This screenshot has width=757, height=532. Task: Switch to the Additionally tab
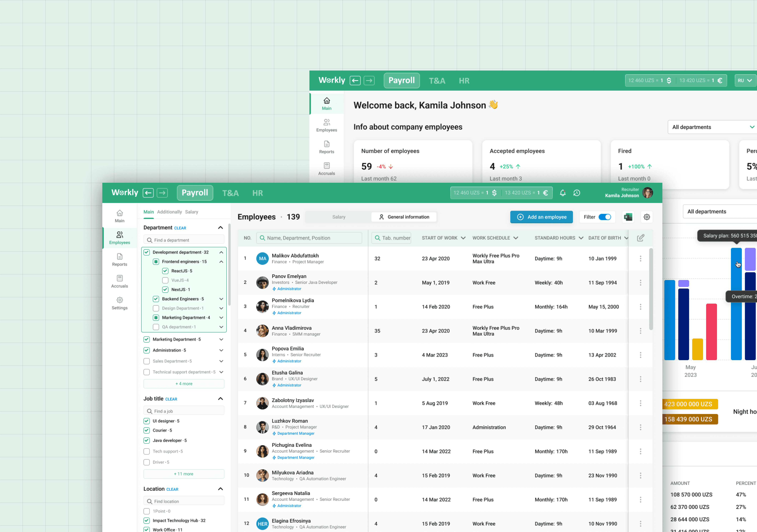(x=169, y=212)
